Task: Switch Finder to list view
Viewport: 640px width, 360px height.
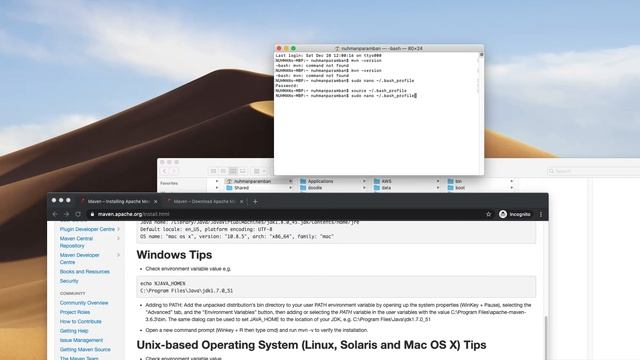Action: pos(223,171)
